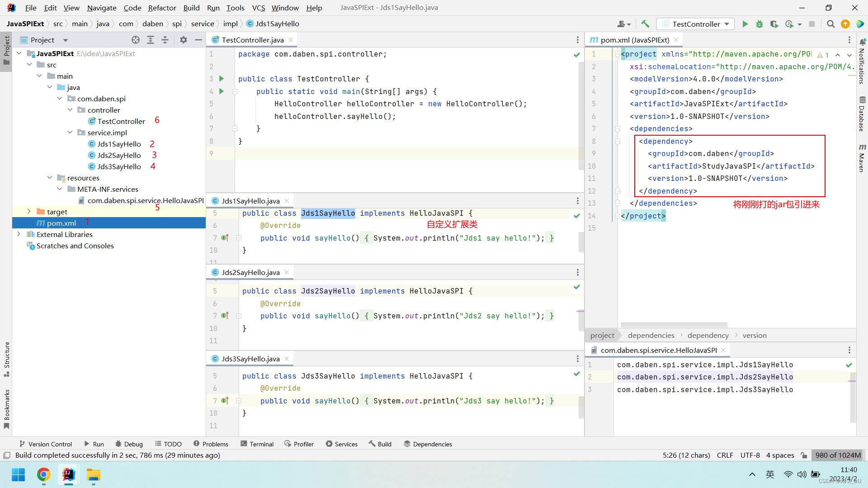Screen dimensions: 868x488
Task: Switch to the Jds2SayHello.java tab
Action: [250, 272]
